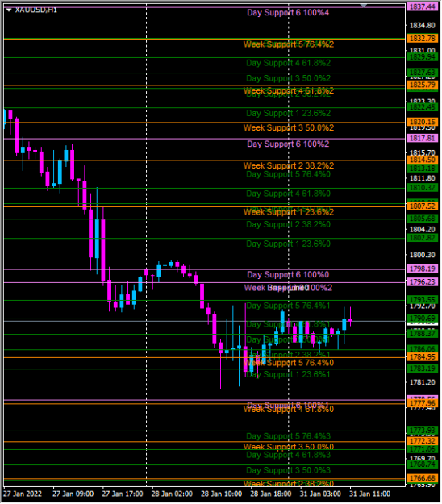Click the chart shift triangle marker at top
Image resolution: width=442 pixels, height=504 pixels.
click(364, 6)
